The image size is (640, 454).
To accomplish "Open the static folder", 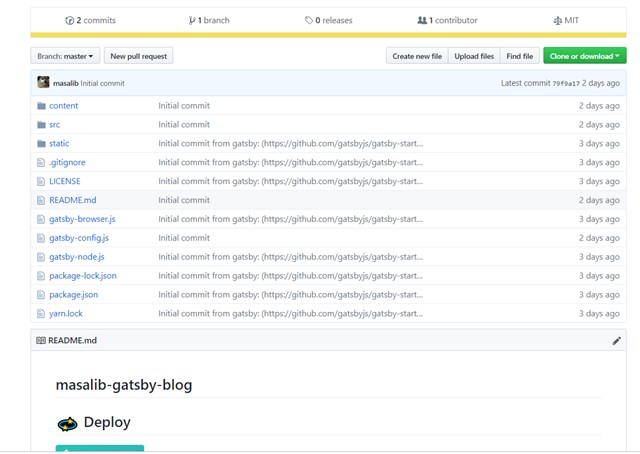I will (59, 143).
